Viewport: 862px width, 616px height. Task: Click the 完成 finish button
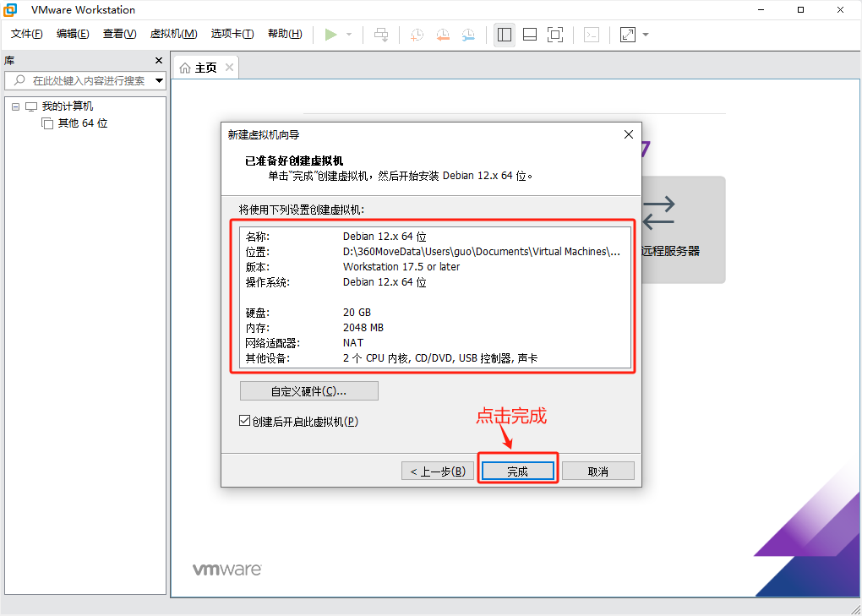[518, 472]
